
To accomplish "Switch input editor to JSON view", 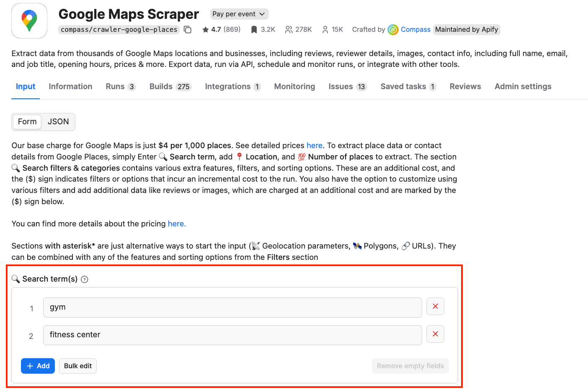I will coord(58,122).
